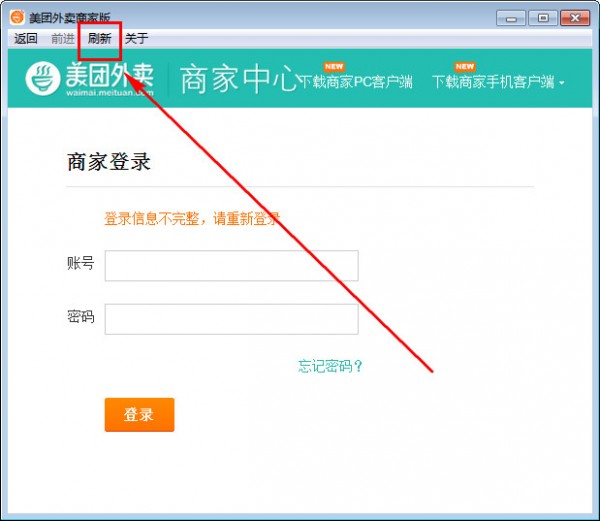Choose 刷新 to reload the page

click(100, 39)
